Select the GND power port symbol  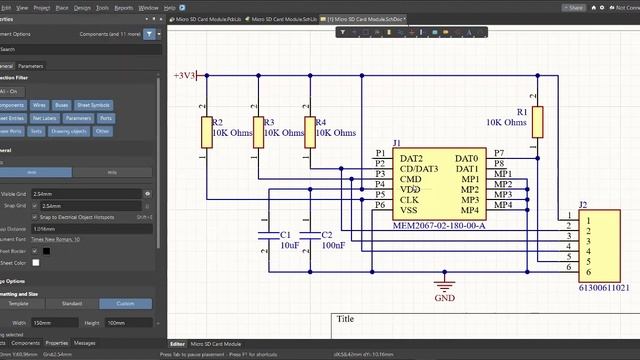(x=444, y=287)
